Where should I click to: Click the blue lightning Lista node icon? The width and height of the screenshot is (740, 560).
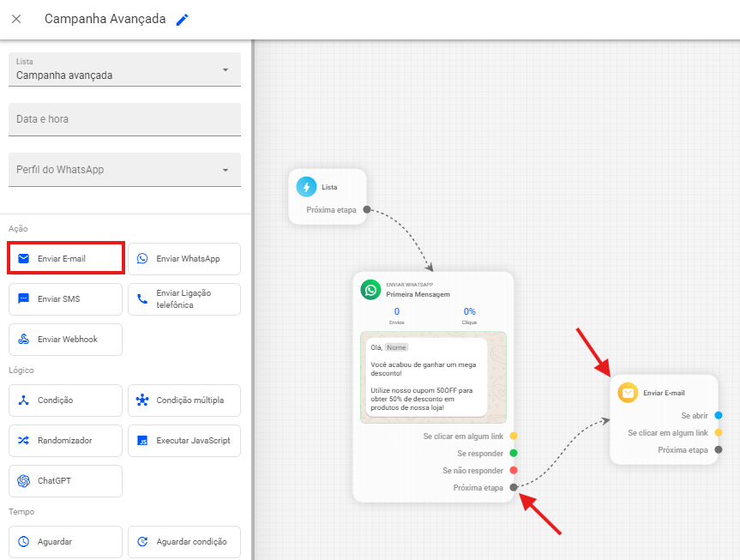click(306, 187)
